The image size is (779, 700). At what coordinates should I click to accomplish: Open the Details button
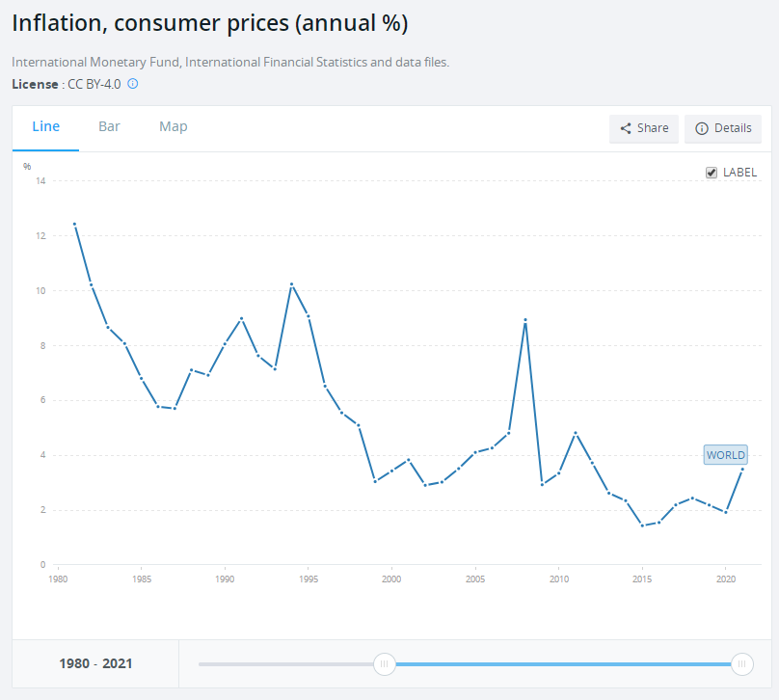[723, 128]
